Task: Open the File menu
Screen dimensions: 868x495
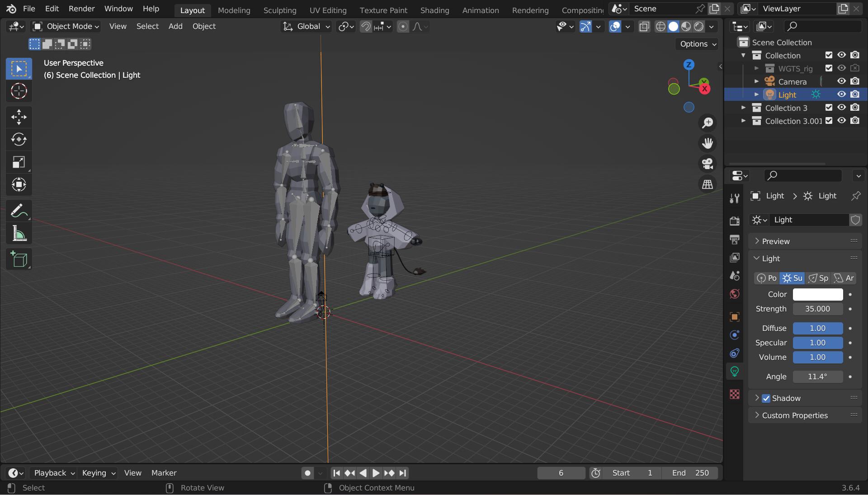Action: pos(29,9)
